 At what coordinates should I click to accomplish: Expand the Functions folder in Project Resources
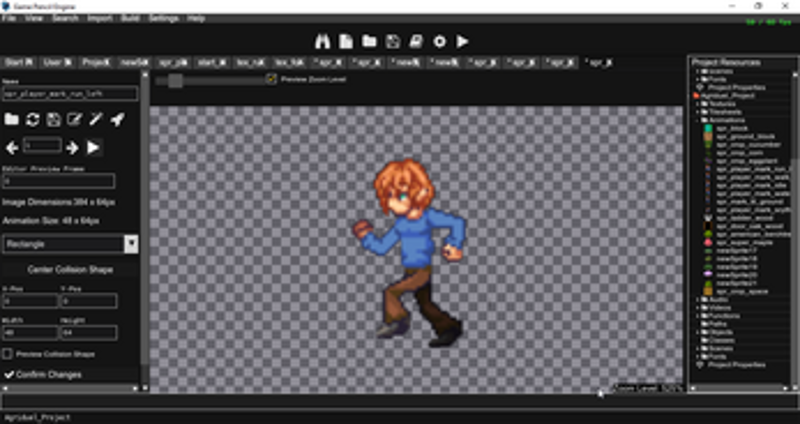[x=698, y=316]
